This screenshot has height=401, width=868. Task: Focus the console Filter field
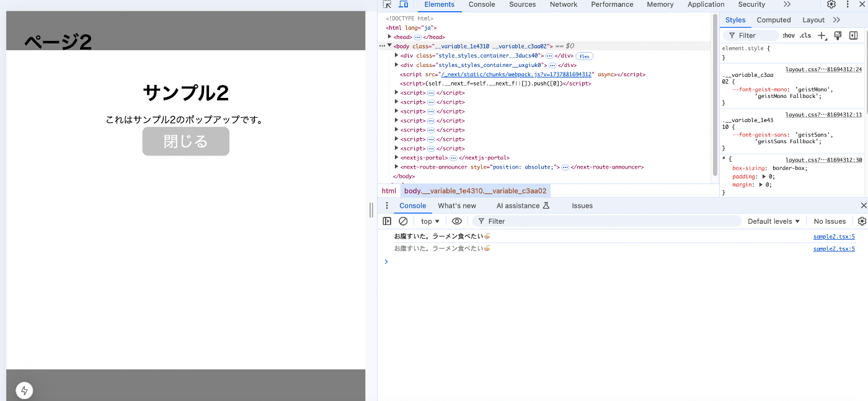pos(607,221)
